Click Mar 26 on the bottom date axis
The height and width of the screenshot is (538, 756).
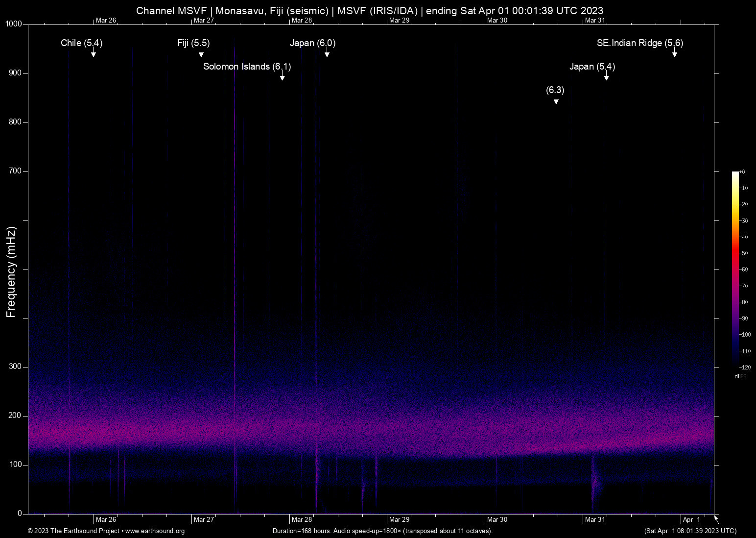tap(106, 519)
